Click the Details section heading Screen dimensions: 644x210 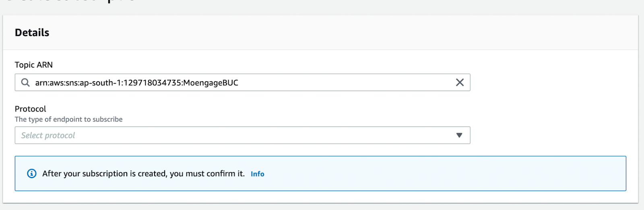point(32,33)
